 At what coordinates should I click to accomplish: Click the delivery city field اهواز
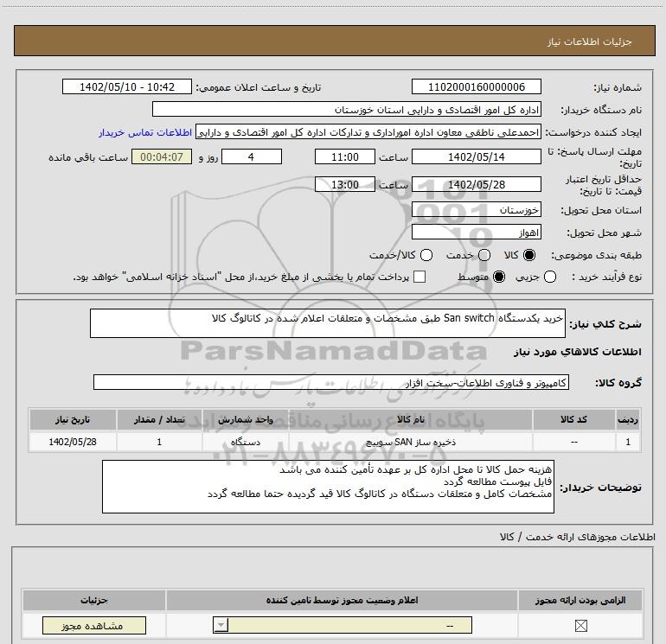tap(476, 233)
